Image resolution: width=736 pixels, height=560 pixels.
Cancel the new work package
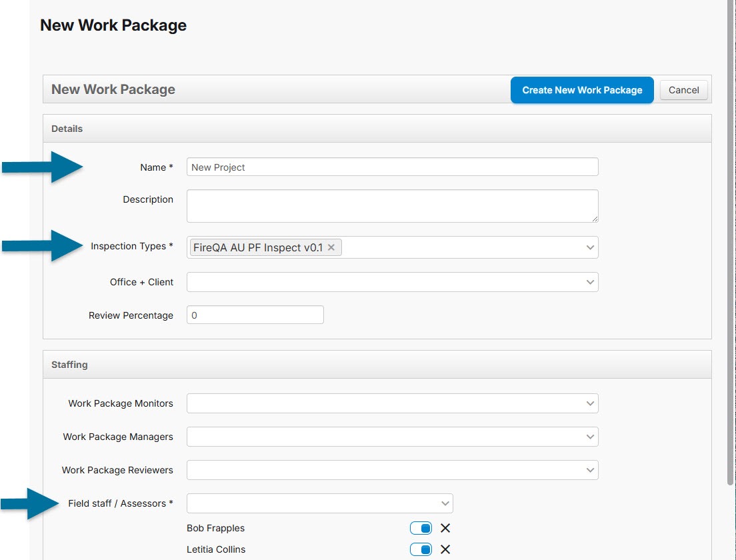click(683, 90)
